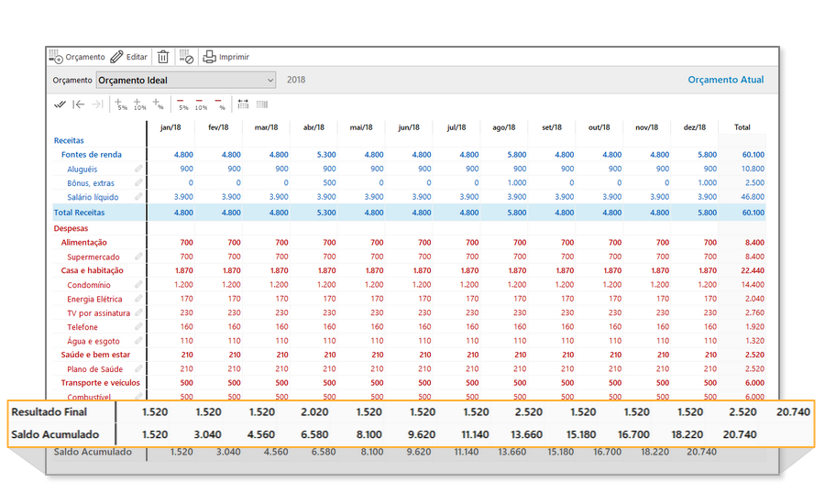Click the trash delete icon
Viewport: 825px width, 504px height.
(x=163, y=57)
